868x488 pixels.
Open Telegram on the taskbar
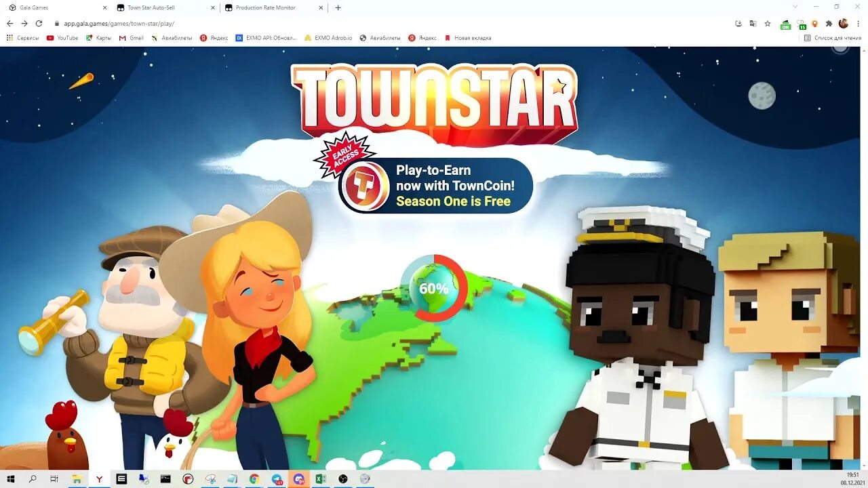pos(277,479)
